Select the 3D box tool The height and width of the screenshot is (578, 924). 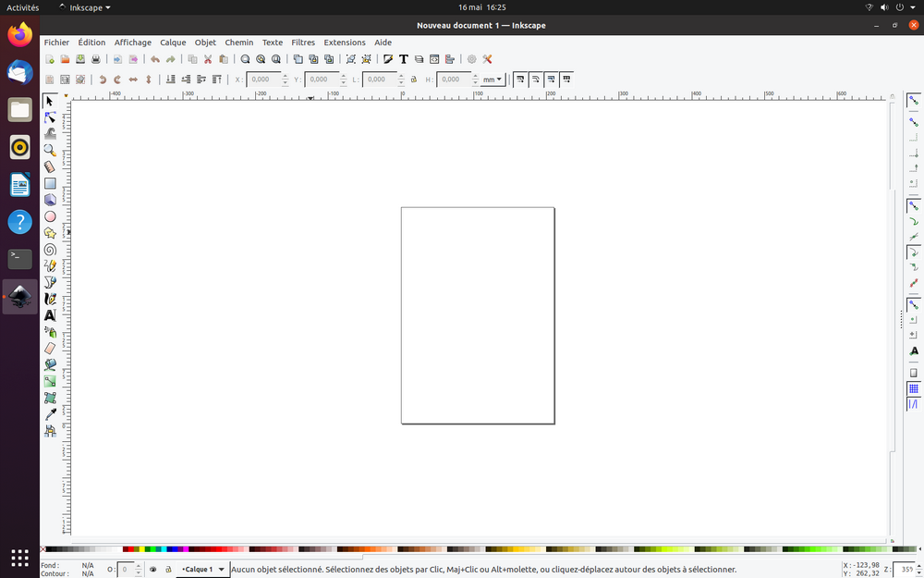click(50, 200)
